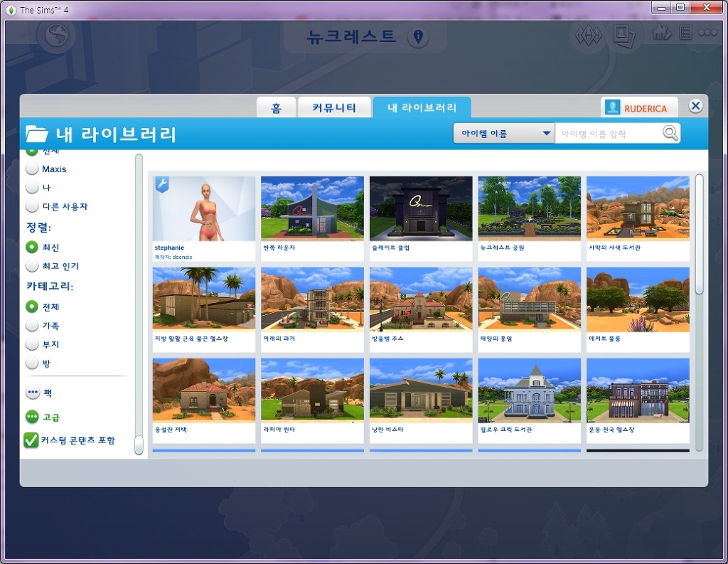Select 방 category radio button

[32, 363]
